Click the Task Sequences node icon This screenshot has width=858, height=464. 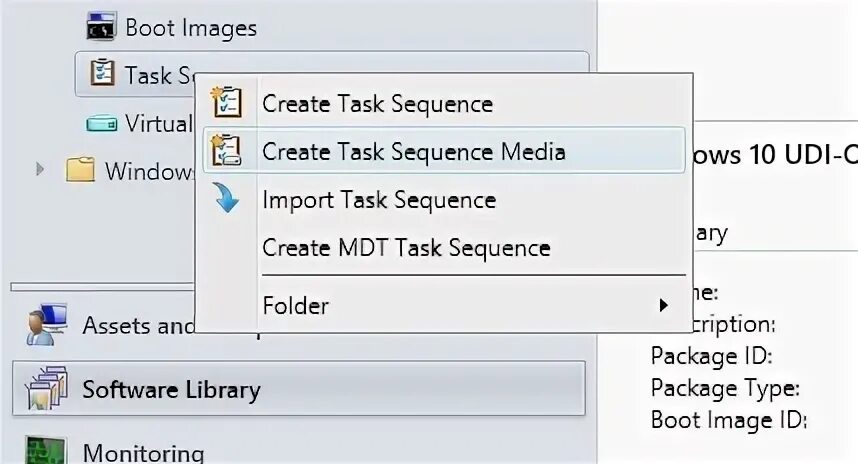(x=102, y=75)
